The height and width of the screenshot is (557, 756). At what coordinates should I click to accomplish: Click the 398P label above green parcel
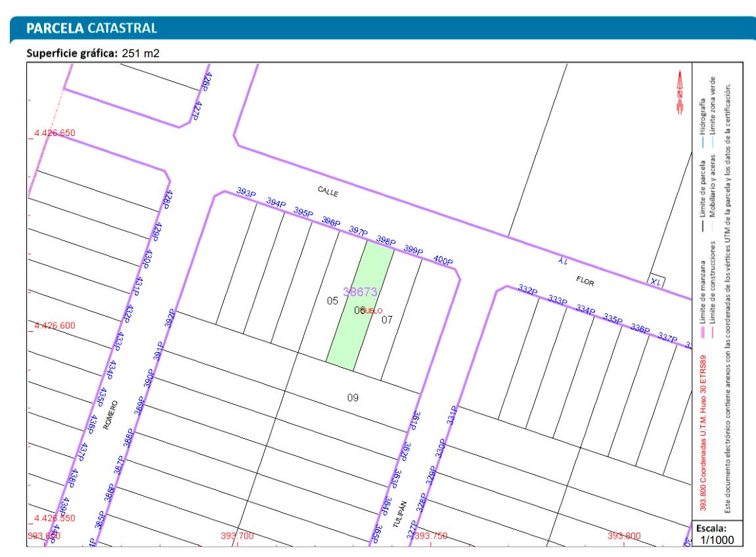pyautogui.click(x=386, y=242)
